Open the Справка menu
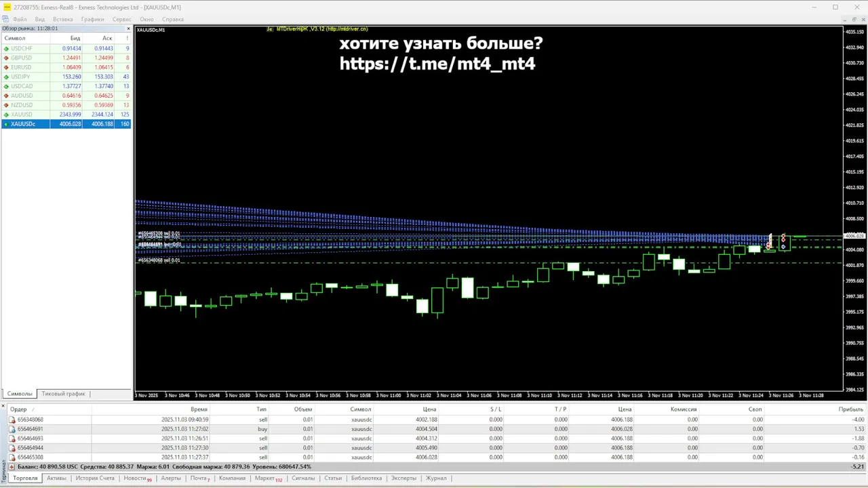 pyautogui.click(x=173, y=19)
